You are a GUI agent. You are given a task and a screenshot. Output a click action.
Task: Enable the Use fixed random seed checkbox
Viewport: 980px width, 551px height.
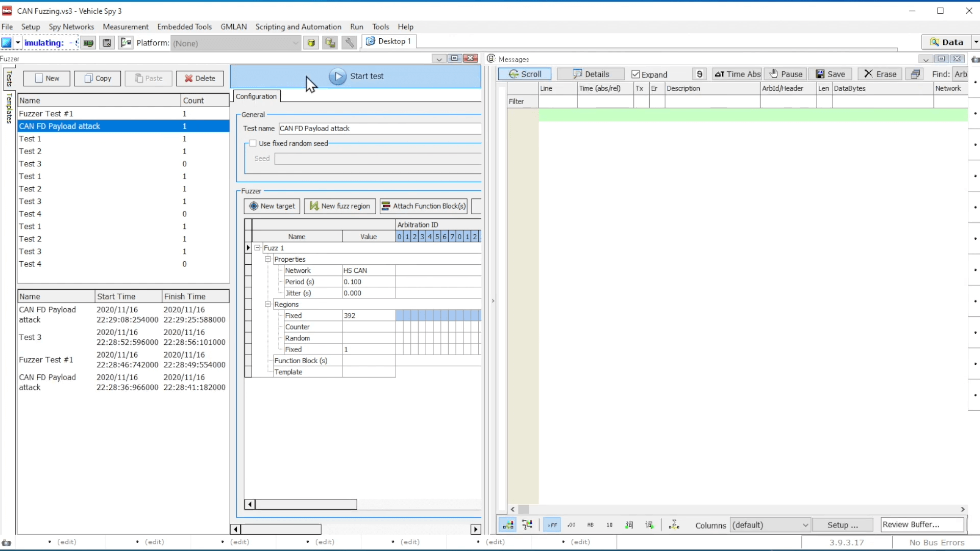(x=254, y=143)
